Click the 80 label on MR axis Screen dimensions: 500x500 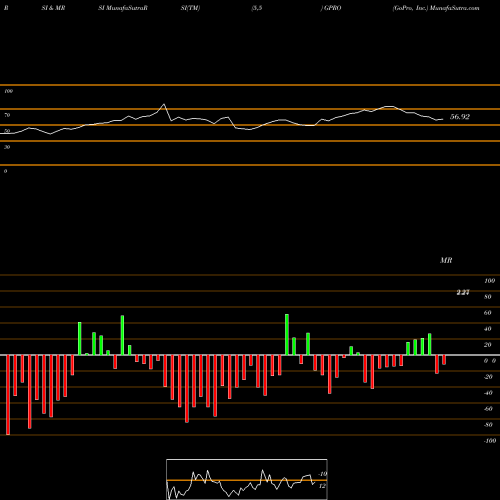(488, 297)
